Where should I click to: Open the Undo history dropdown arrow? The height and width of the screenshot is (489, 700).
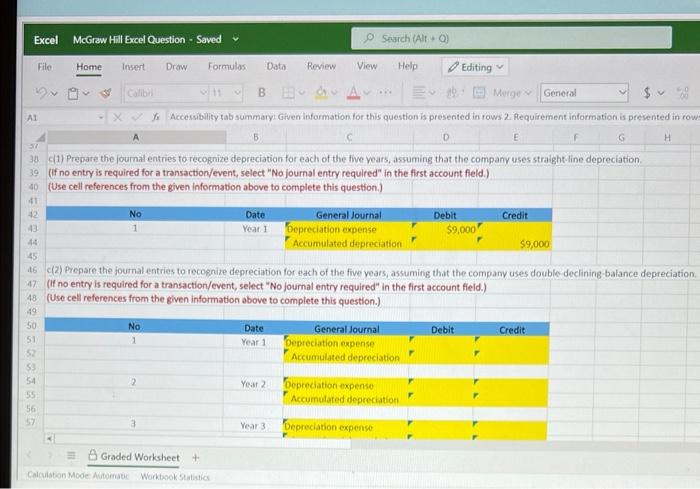tap(54, 93)
